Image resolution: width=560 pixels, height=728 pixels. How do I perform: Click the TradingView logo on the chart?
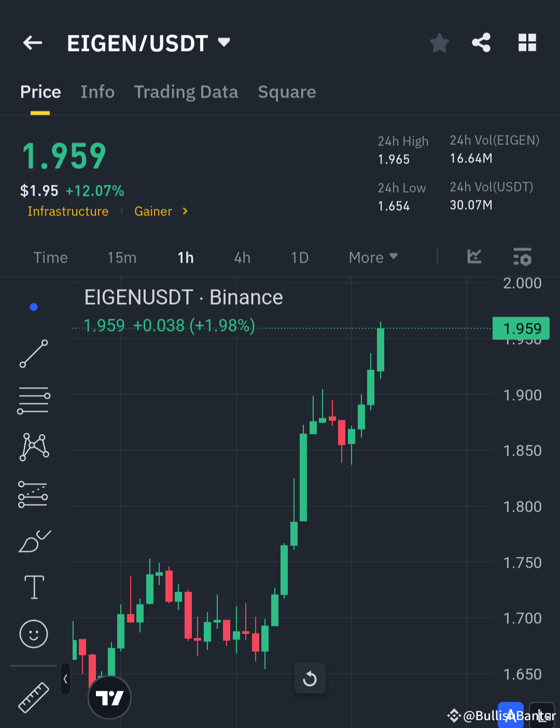109,697
